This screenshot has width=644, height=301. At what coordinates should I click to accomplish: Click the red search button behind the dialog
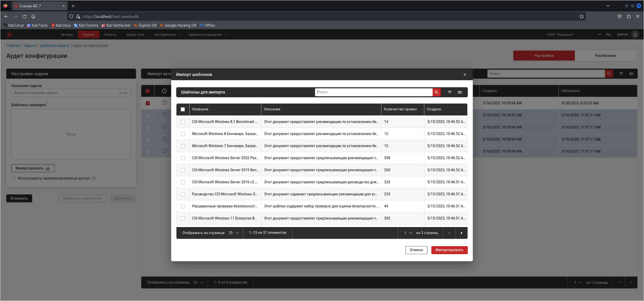609,74
